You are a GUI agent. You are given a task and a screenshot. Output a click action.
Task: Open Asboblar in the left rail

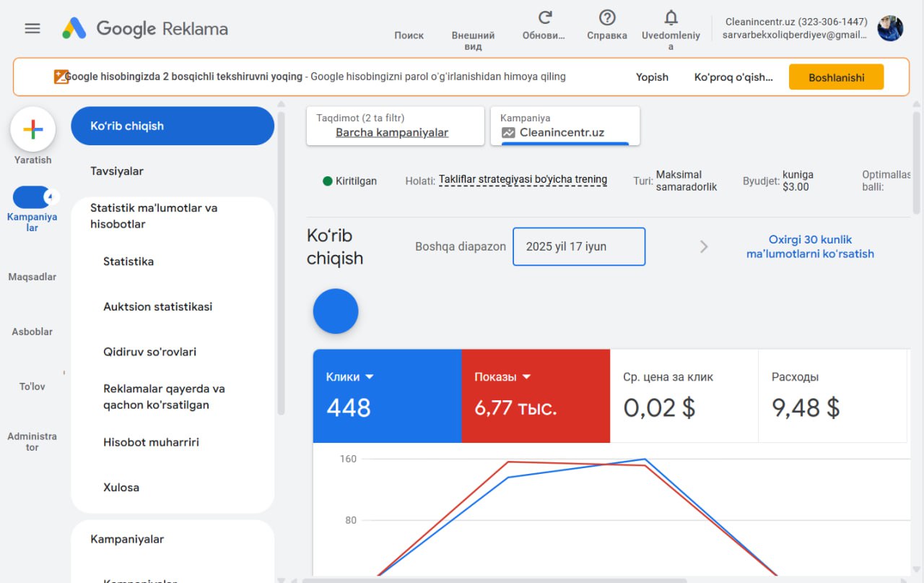tap(32, 332)
